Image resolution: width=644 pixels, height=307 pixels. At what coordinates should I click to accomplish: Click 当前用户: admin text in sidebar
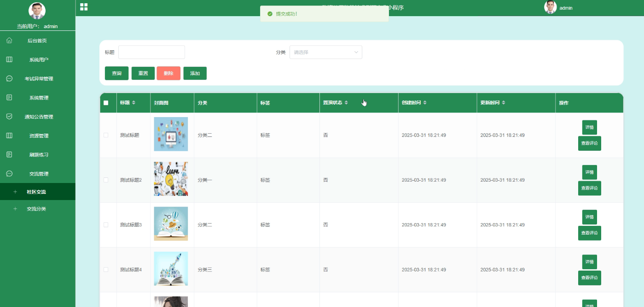[x=37, y=26]
